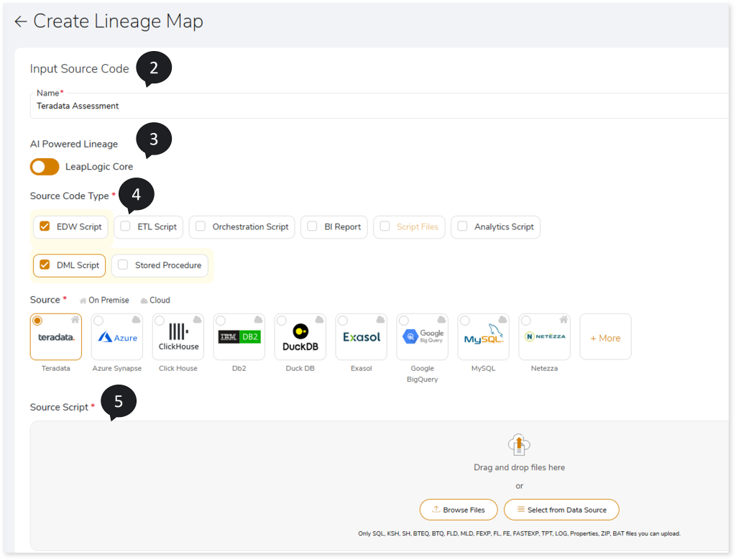Click the back arrow beside Create Lineage Map

click(x=20, y=22)
